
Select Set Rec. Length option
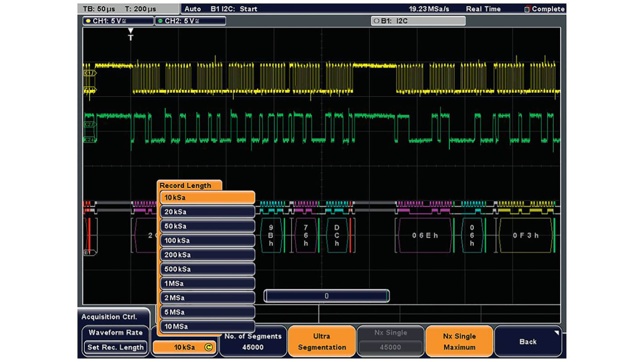coord(115,347)
